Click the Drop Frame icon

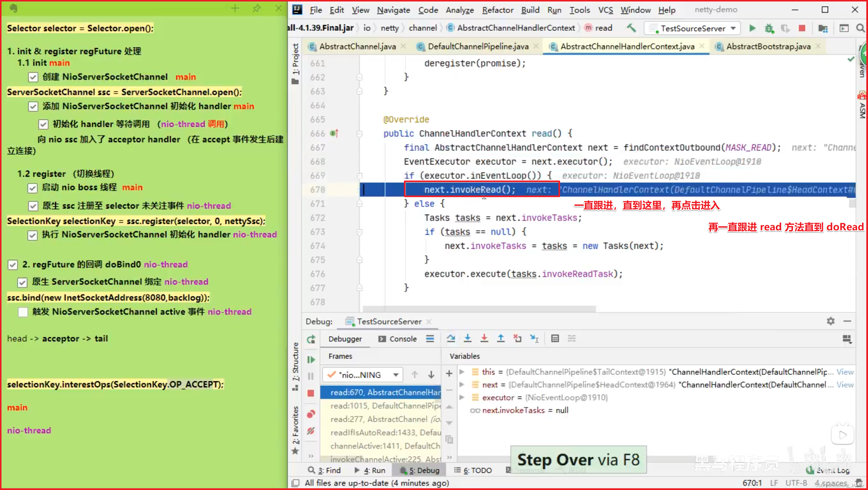point(517,338)
